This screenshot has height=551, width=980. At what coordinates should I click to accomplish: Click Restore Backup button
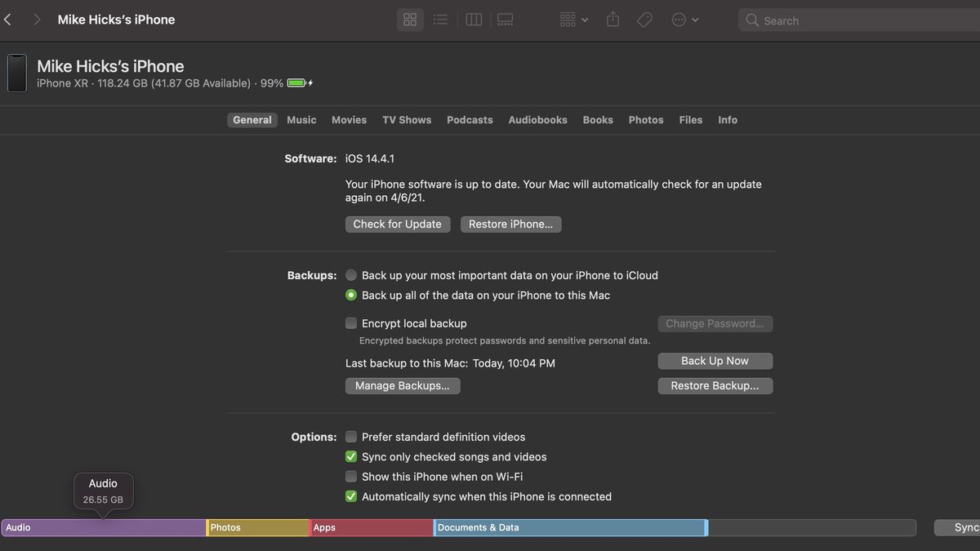pos(715,386)
